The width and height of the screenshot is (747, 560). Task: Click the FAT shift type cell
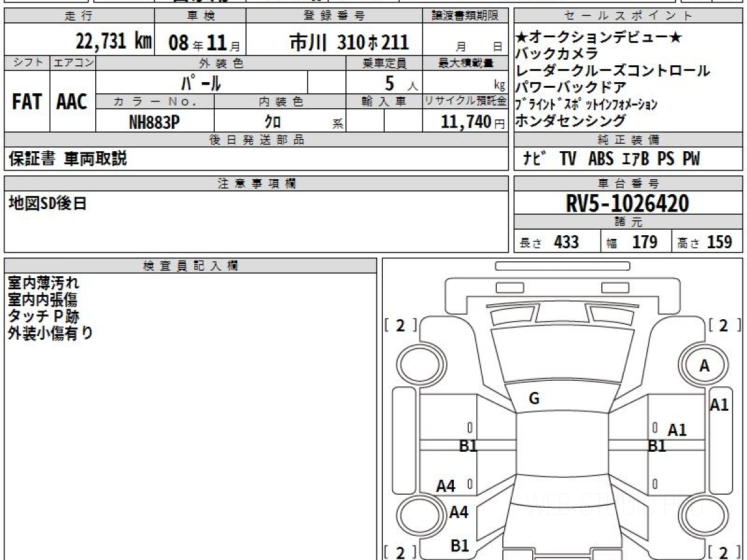pyautogui.click(x=27, y=103)
